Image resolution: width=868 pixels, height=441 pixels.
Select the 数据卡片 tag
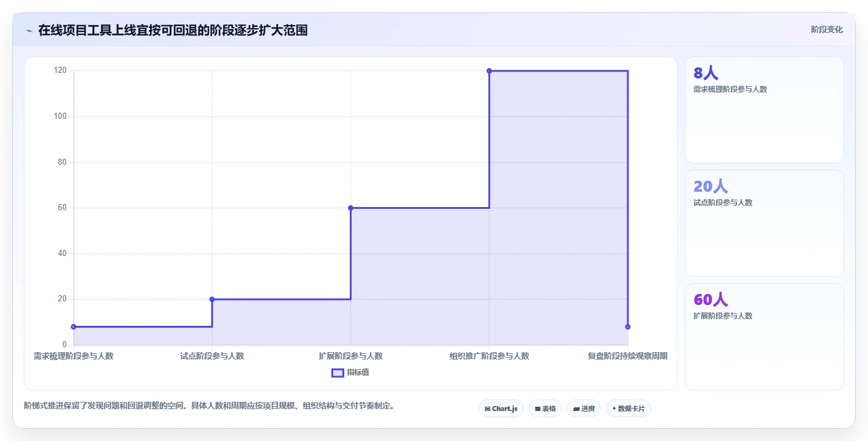628,409
